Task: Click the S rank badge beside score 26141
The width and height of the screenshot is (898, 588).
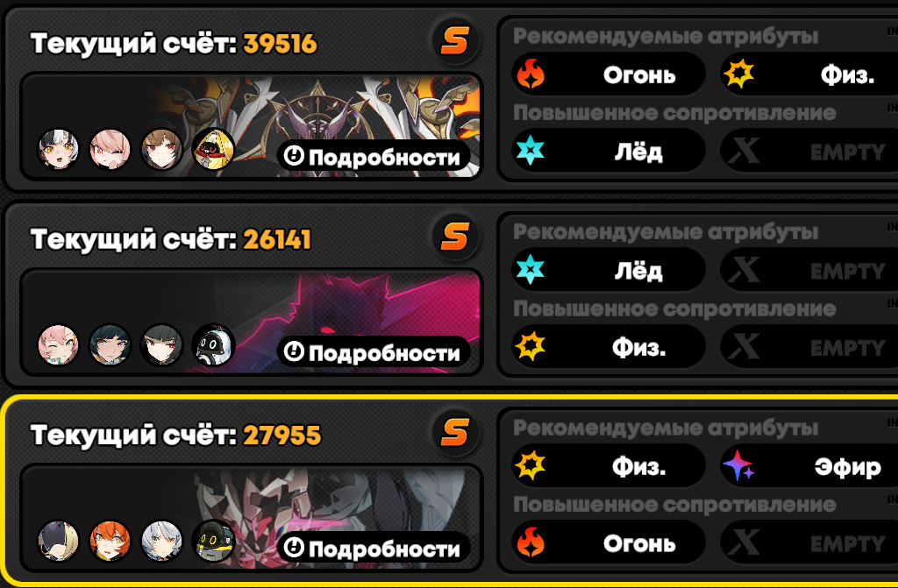Action: tap(455, 237)
